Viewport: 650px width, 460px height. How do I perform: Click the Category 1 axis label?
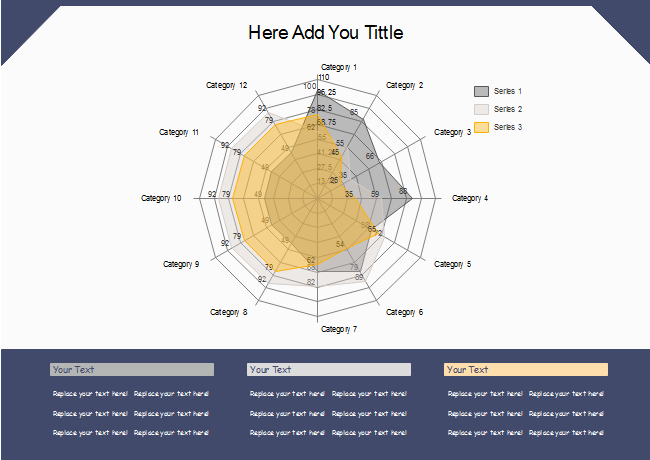(x=339, y=67)
